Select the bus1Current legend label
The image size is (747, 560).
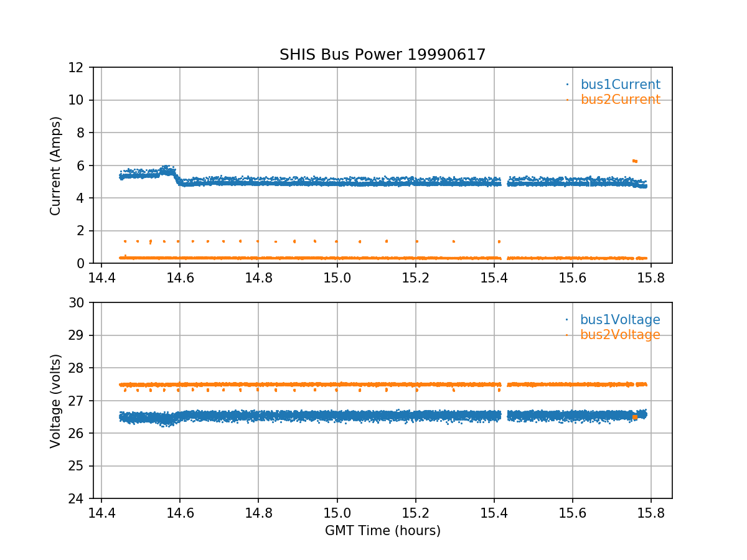(x=620, y=85)
